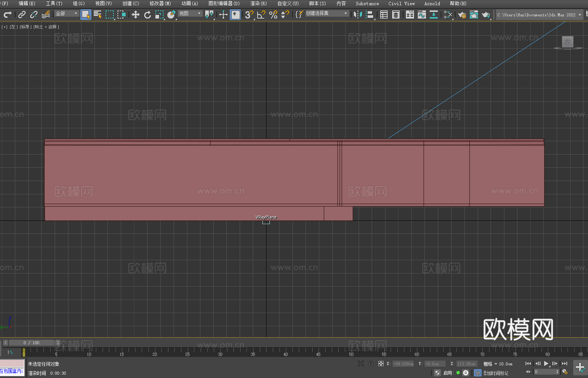This screenshot has height=378, width=588.
Task: Open the Time Configuration icon
Action: [x=565, y=372]
